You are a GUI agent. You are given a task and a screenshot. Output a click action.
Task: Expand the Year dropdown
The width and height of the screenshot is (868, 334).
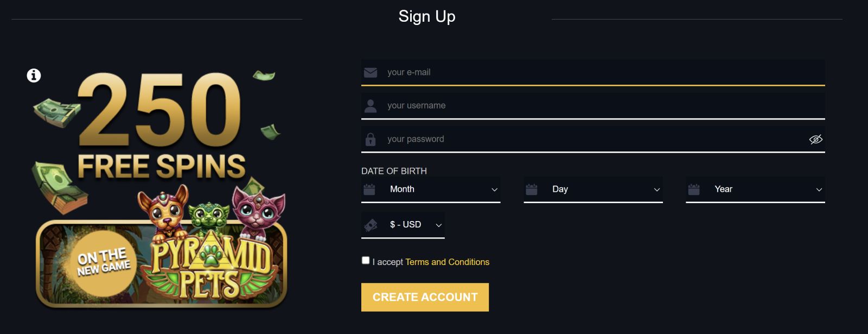point(767,190)
